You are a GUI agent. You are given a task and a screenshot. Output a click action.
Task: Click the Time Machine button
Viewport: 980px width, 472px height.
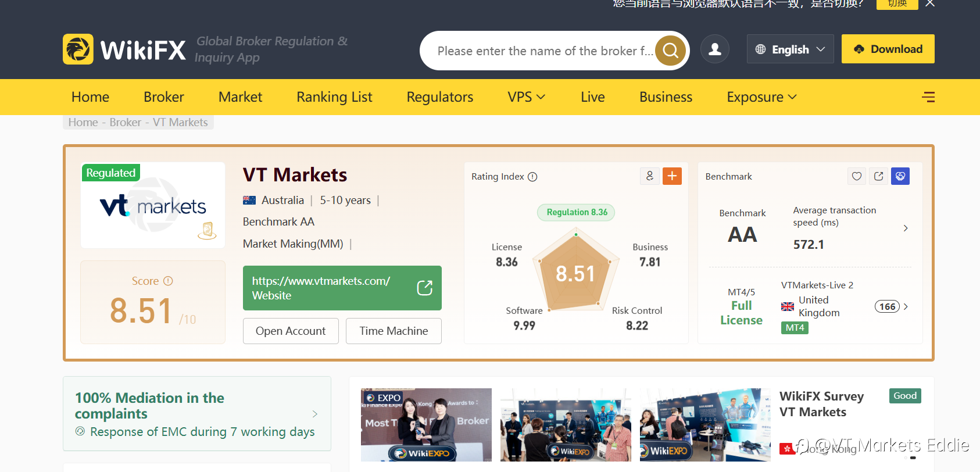coord(394,331)
